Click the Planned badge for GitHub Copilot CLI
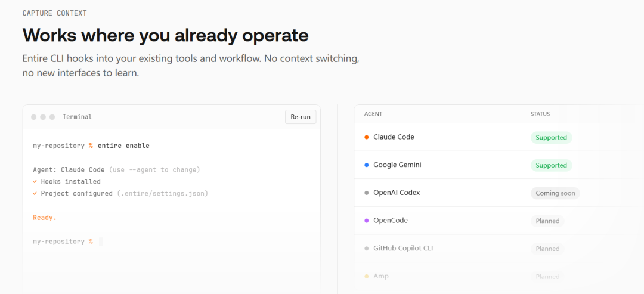The image size is (644, 294). [x=547, y=249]
